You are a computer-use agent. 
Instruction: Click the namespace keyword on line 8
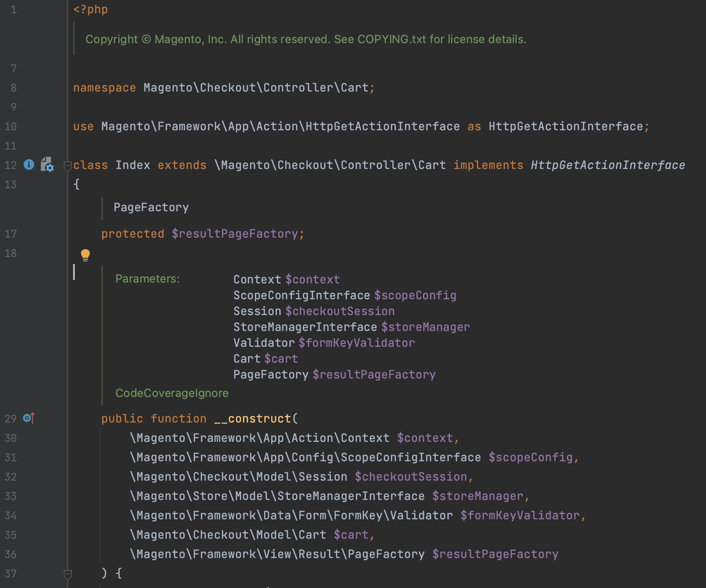104,88
